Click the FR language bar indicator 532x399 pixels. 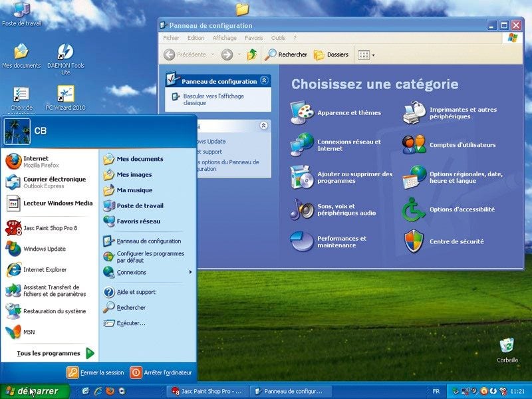point(436,391)
